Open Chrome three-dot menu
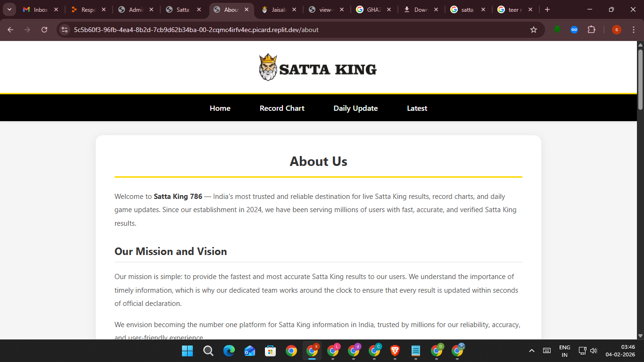This screenshot has width=644, height=362. (x=634, y=30)
